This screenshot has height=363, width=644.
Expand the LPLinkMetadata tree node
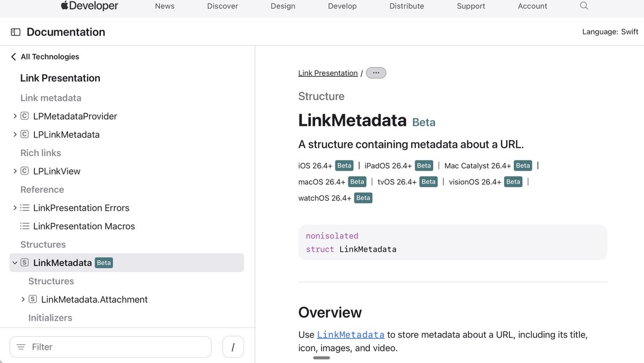[15, 134]
